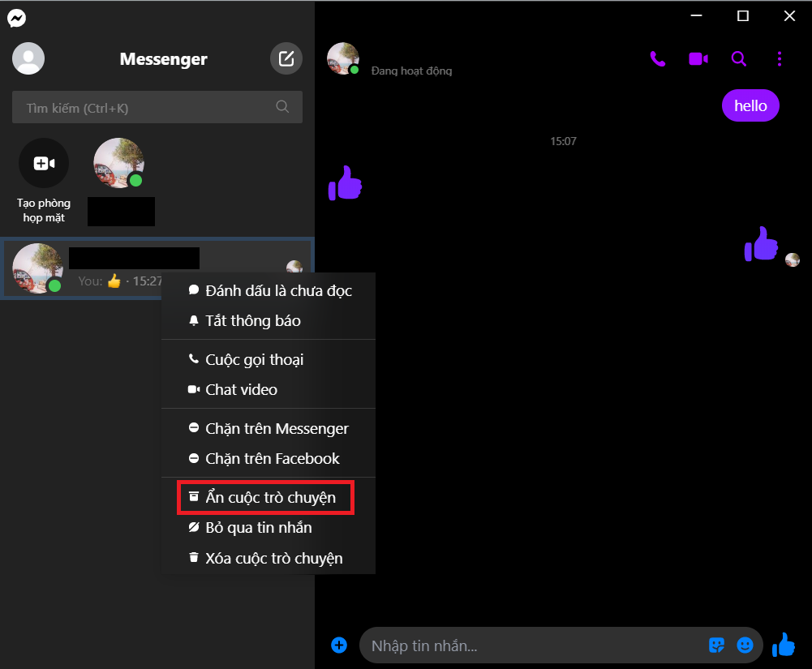
Task: Open contact avatar in chat header
Action: 343,58
